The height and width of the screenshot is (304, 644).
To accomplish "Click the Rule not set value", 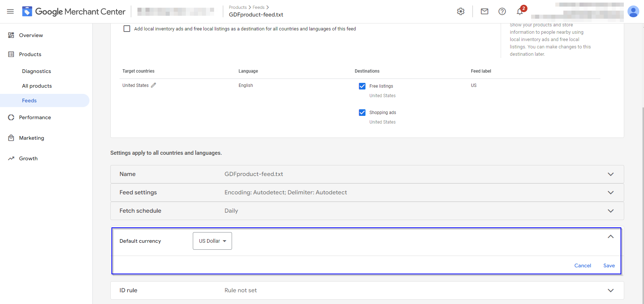I will [x=240, y=290].
